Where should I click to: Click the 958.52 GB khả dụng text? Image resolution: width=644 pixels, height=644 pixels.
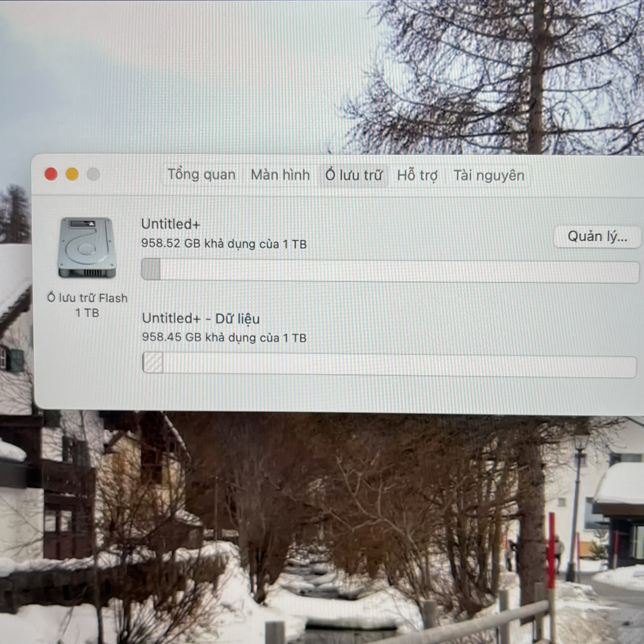(224, 244)
